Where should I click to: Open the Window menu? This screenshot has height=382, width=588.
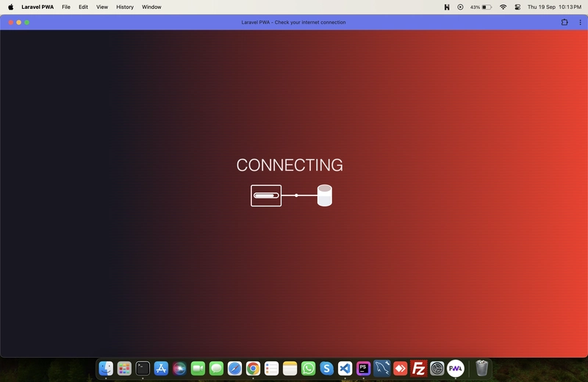click(151, 7)
